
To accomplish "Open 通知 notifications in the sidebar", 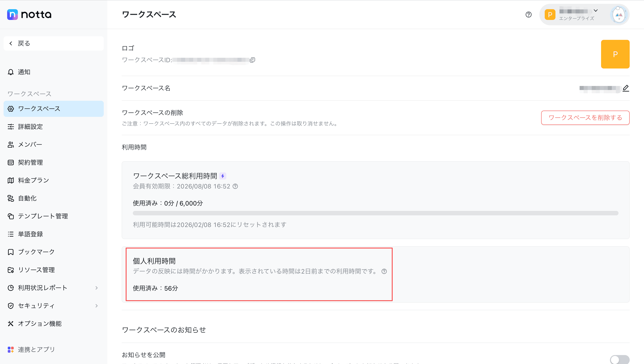I will [24, 72].
